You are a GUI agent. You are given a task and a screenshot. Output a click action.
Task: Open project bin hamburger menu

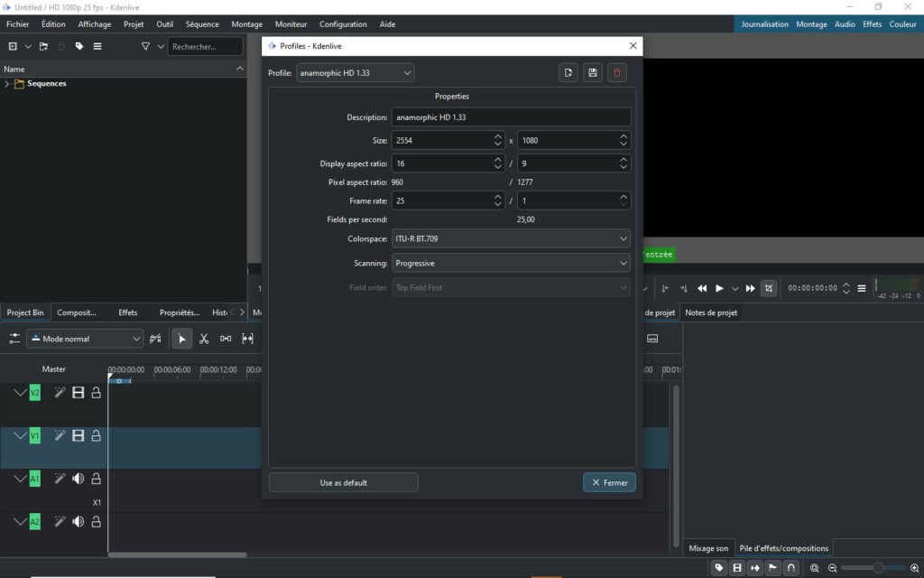pos(97,46)
